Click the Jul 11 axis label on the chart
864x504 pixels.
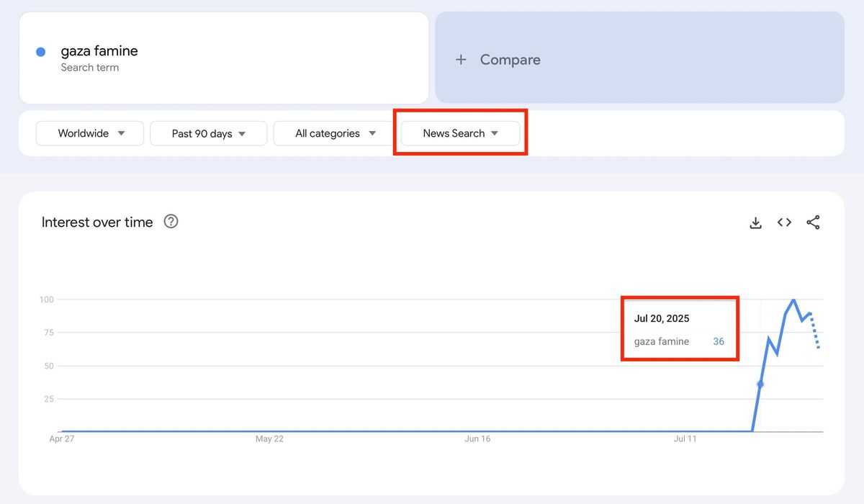685,438
